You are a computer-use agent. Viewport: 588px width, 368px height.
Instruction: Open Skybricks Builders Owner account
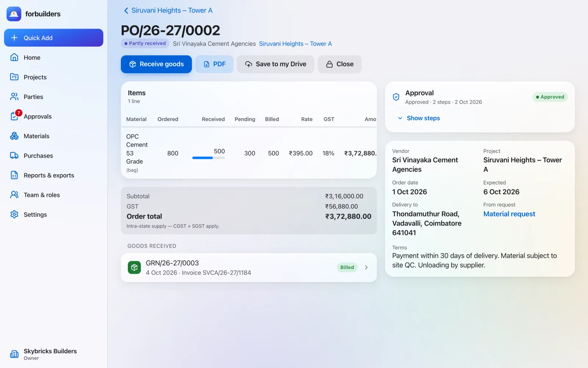point(54,354)
